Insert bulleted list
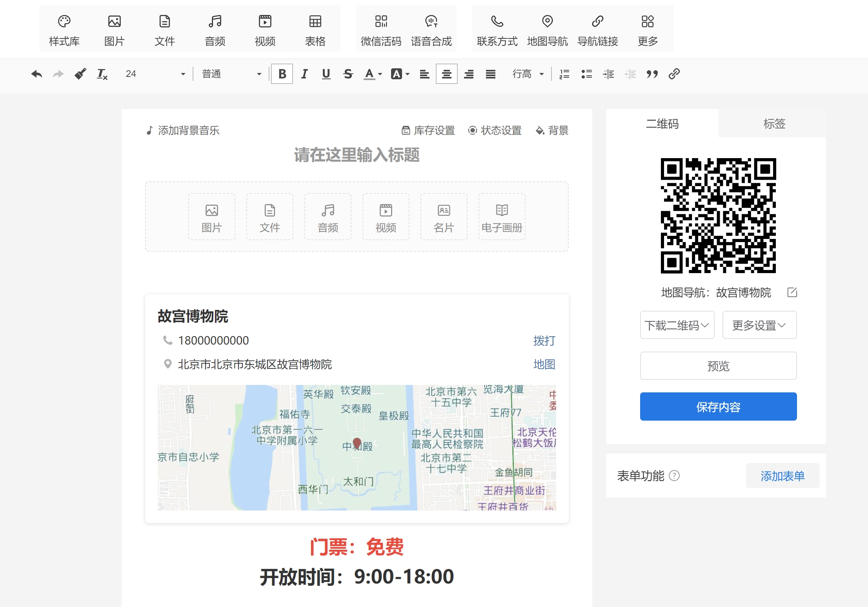This screenshot has height=607, width=868. point(586,74)
